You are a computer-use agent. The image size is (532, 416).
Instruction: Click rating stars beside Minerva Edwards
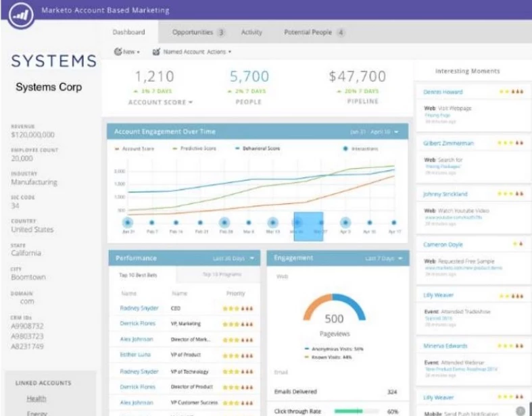tap(510, 346)
